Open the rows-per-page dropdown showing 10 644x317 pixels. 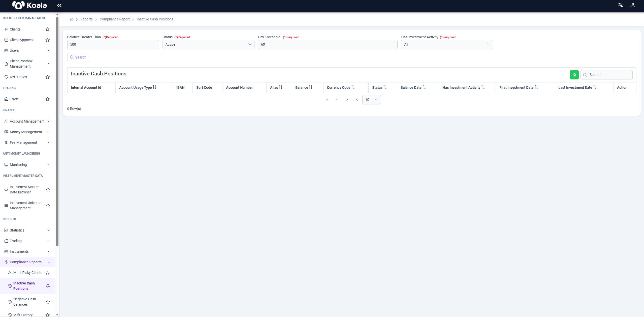[x=371, y=100]
